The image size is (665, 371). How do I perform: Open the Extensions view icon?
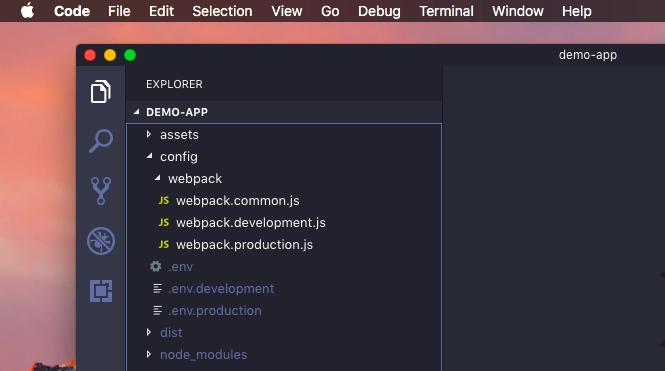101,291
